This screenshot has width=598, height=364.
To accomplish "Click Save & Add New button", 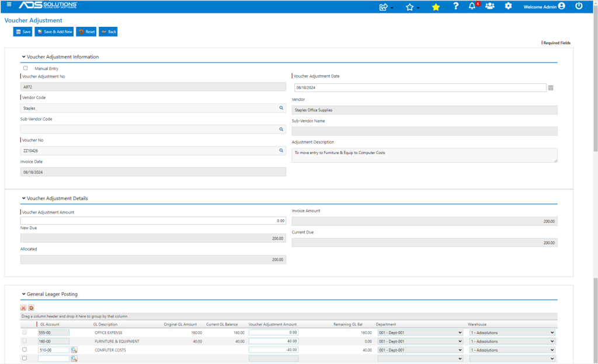I will 54,32.
